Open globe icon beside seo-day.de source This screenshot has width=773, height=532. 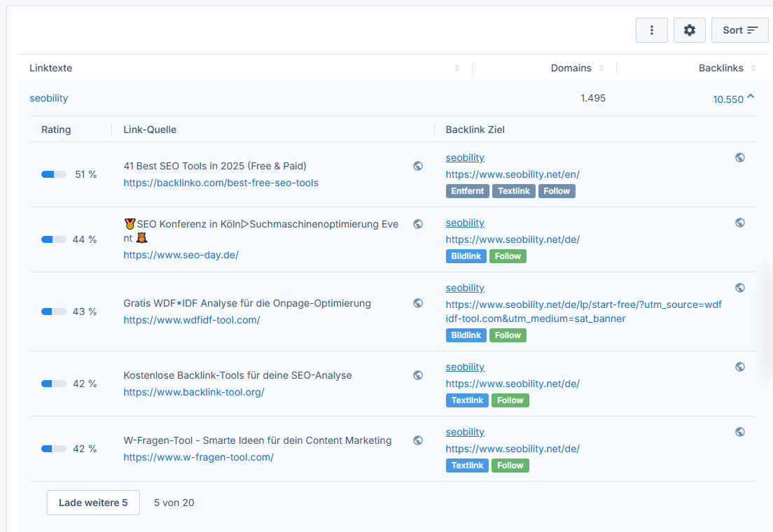tap(418, 224)
